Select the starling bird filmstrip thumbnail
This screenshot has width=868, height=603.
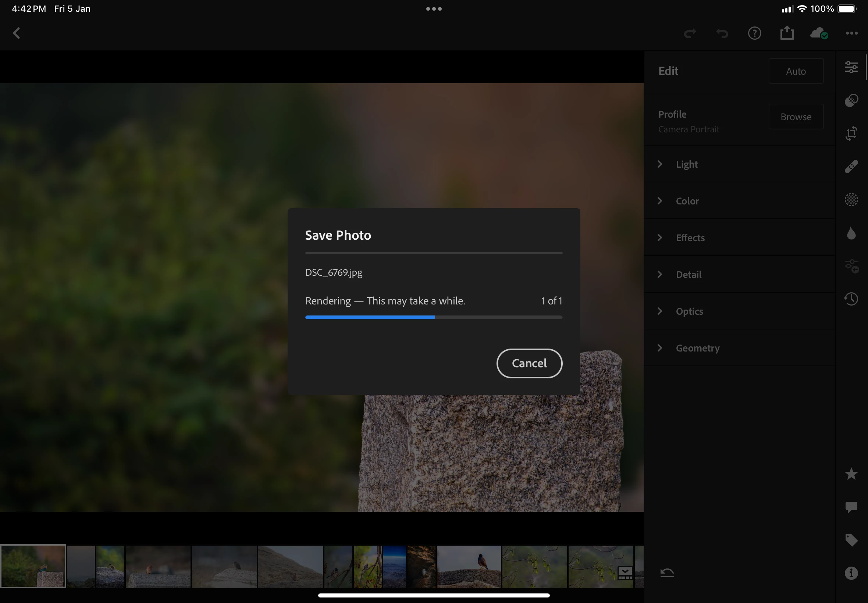click(469, 566)
